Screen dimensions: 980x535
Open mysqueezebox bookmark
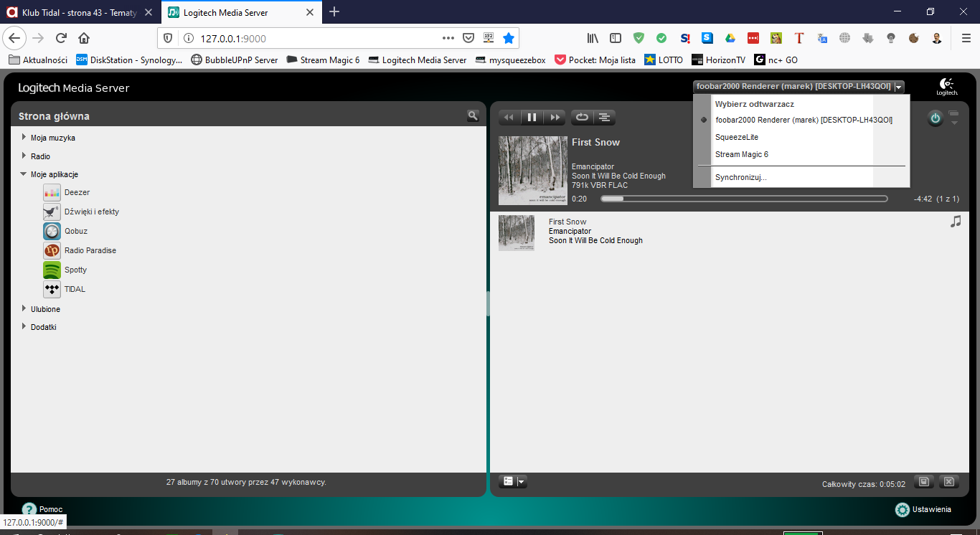click(509, 60)
